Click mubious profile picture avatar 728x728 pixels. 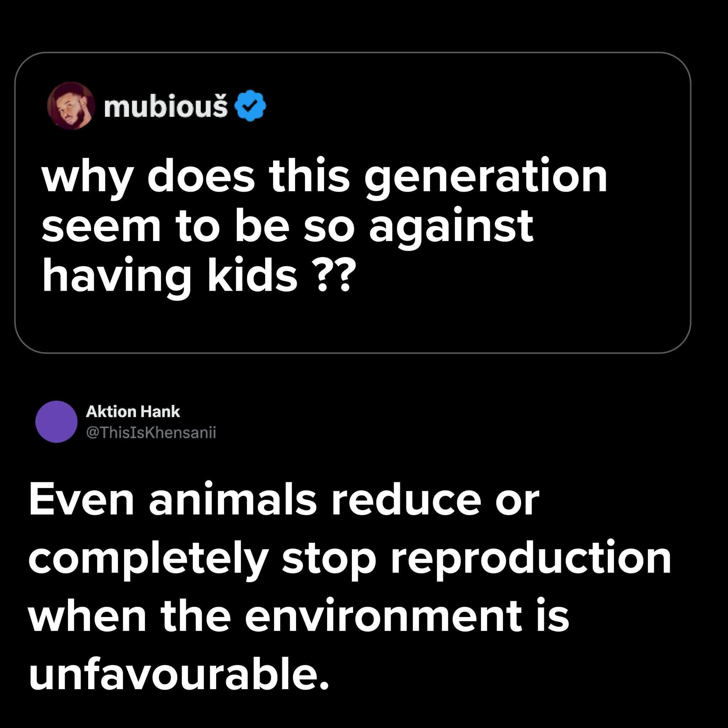[x=71, y=106]
